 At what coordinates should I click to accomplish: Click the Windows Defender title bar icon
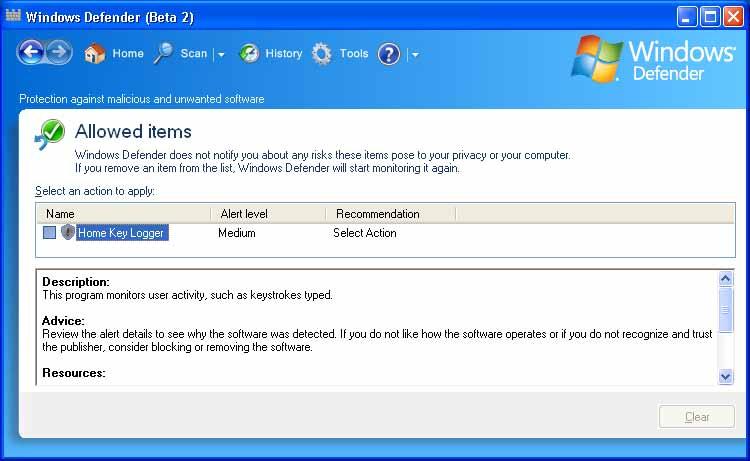(x=13, y=15)
